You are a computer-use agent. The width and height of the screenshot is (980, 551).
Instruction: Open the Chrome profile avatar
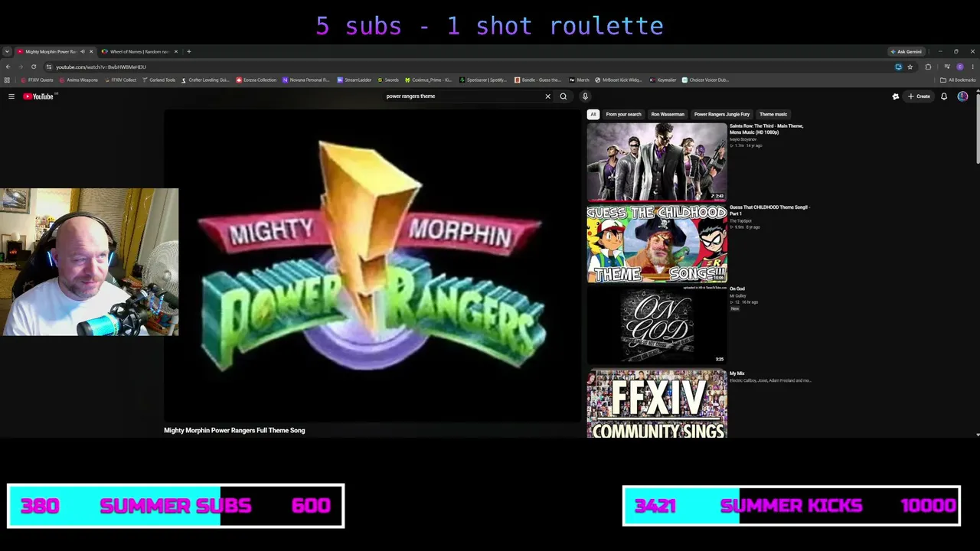960,67
